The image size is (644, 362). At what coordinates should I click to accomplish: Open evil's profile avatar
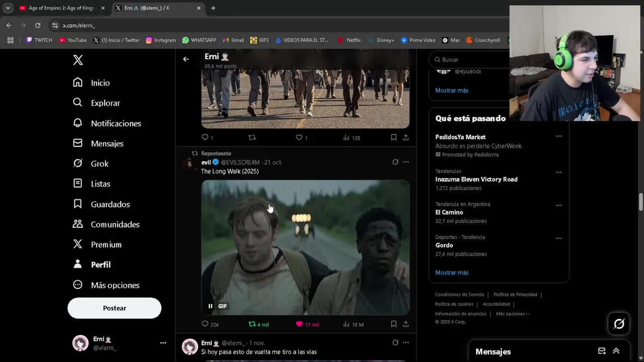tap(190, 164)
